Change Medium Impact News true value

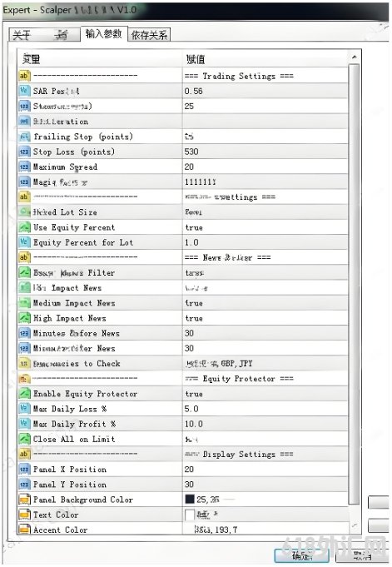click(x=265, y=303)
